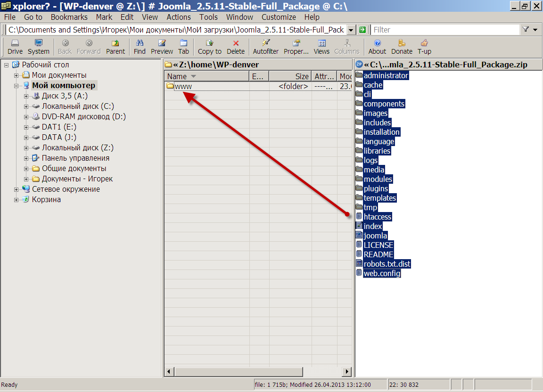Collapse the Мой компьютер node
This screenshot has width=543, height=392.
pyautogui.click(x=16, y=86)
